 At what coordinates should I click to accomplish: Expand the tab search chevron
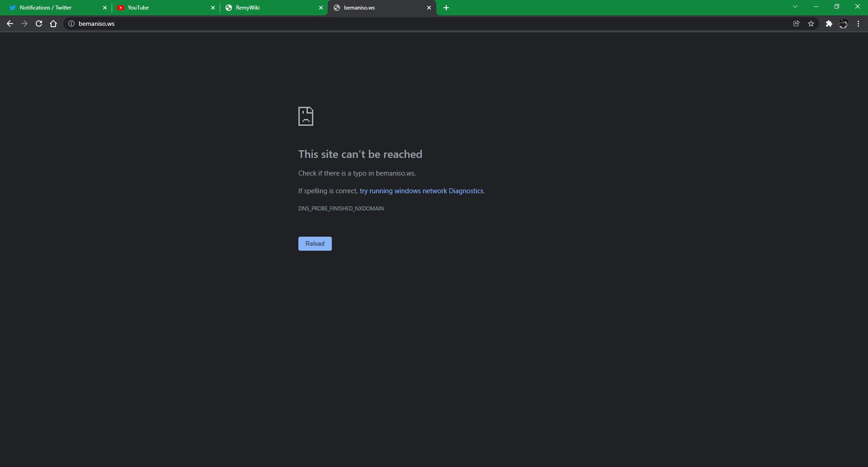click(795, 7)
